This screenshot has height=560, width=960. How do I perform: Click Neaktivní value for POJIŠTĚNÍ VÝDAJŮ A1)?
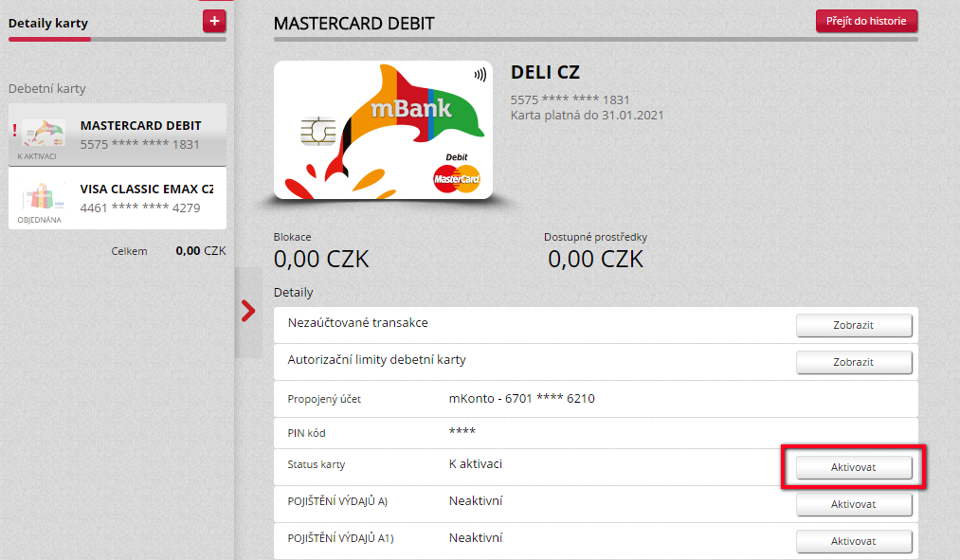tap(475, 538)
